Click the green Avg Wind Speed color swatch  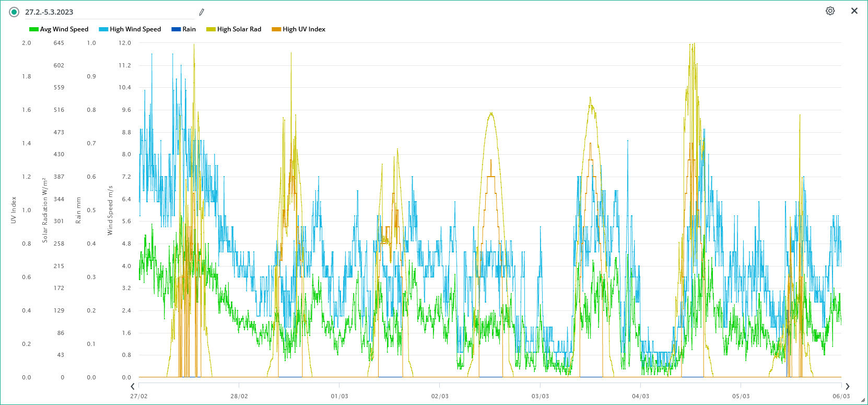[x=33, y=29]
